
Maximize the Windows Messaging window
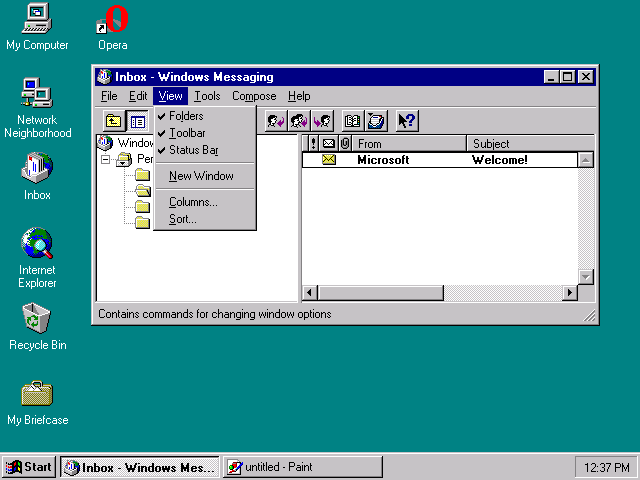tap(567, 77)
